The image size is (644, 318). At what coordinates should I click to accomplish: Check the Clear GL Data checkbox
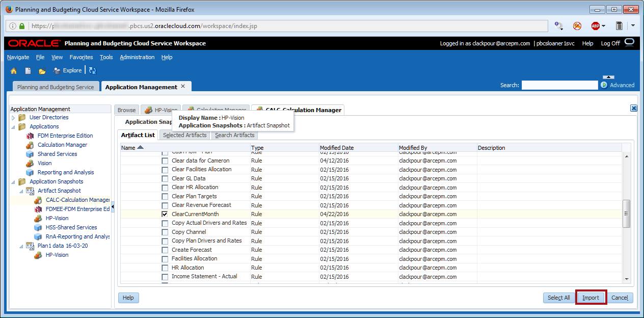point(165,178)
